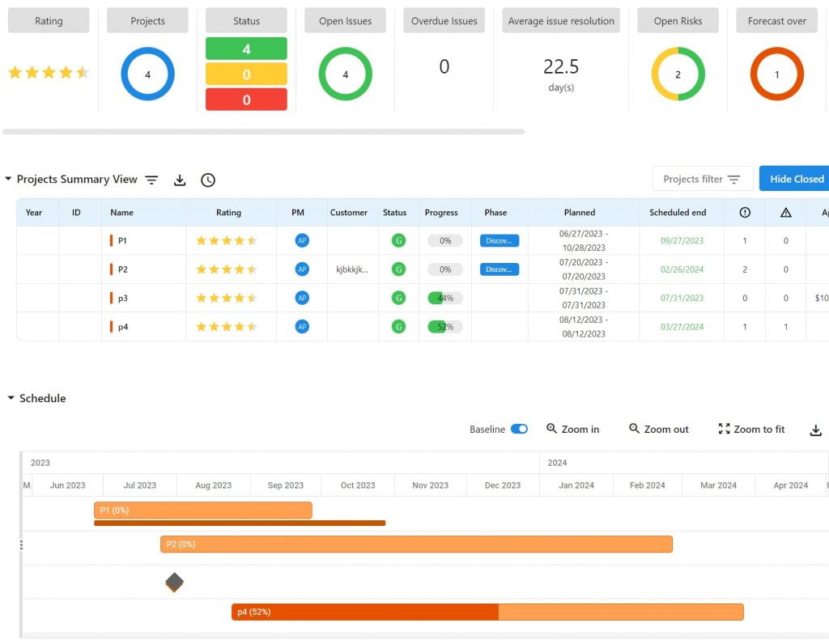Click the Discovery phase tag for P1
The width and height of the screenshot is (829, 644).
(499, 240)
